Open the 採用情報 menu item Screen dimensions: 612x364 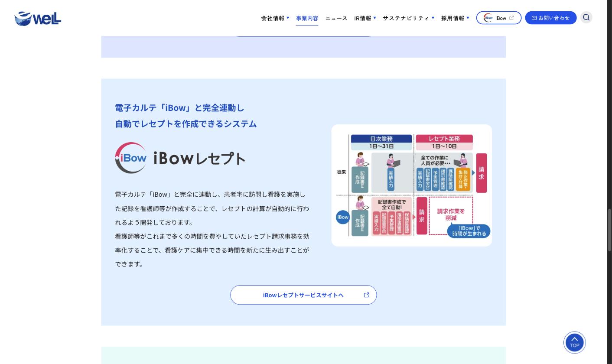pyautogui.click(x=452, y=18)
